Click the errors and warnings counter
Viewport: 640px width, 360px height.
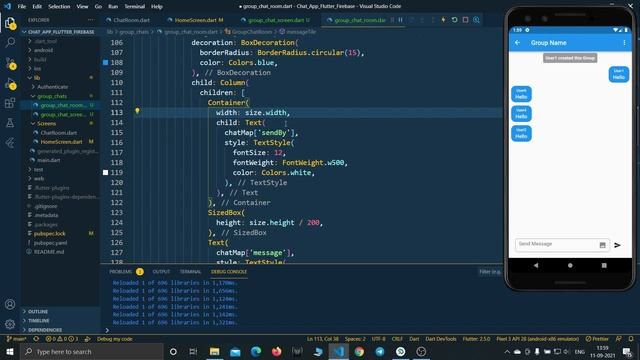[62, 339]
